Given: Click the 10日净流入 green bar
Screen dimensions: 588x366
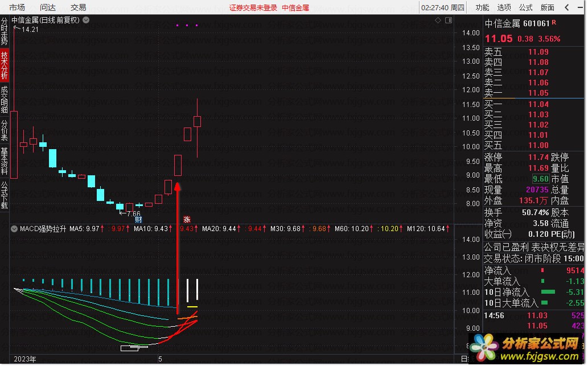Looking at the screenshot, I should (x=548, y=291).
